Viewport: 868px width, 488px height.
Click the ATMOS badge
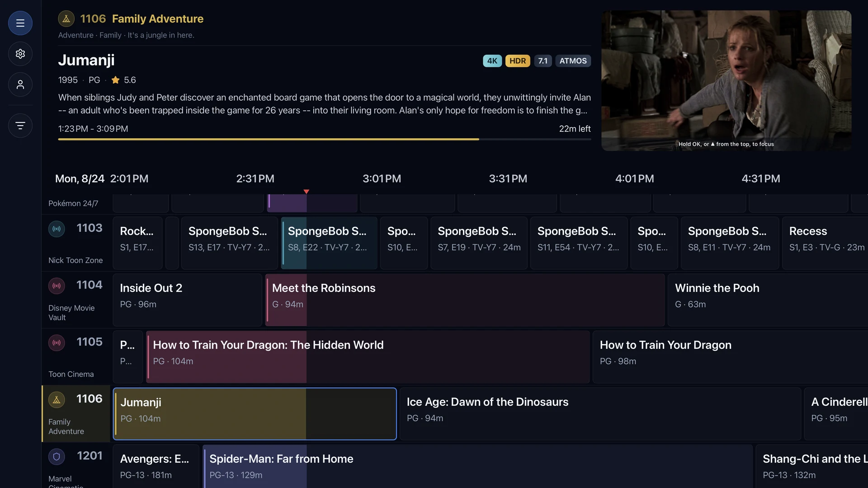pos(573,61)
